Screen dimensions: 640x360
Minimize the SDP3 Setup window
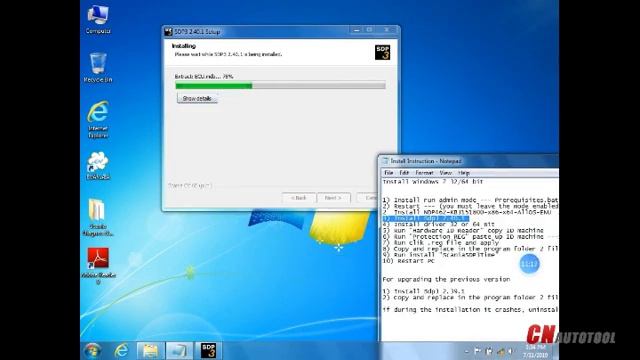[356, 30]
